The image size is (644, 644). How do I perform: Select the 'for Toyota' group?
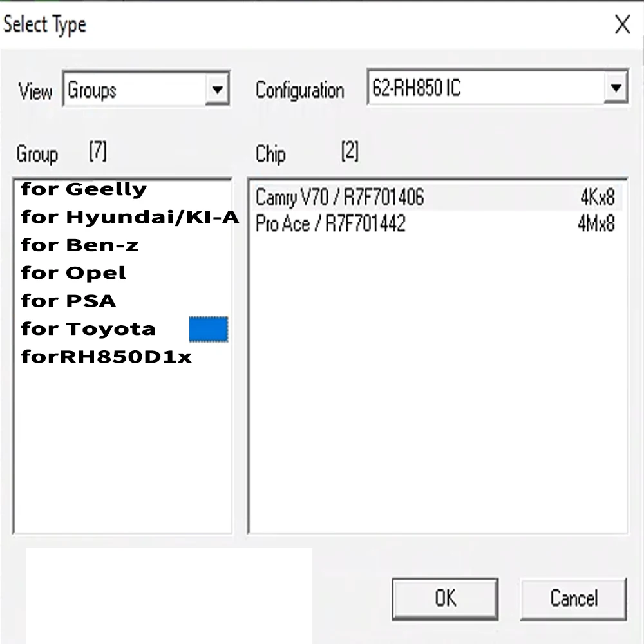(88, 328)
